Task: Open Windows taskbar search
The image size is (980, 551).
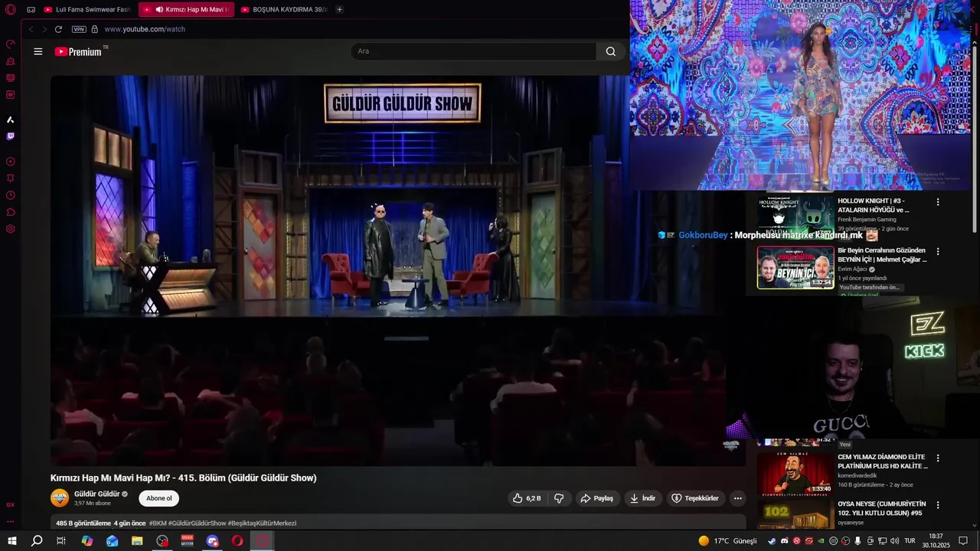Action: click(37, 541)
